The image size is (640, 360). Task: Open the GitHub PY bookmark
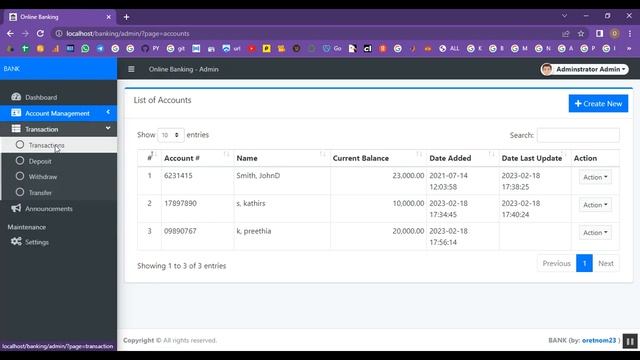(x=150, y=49)
